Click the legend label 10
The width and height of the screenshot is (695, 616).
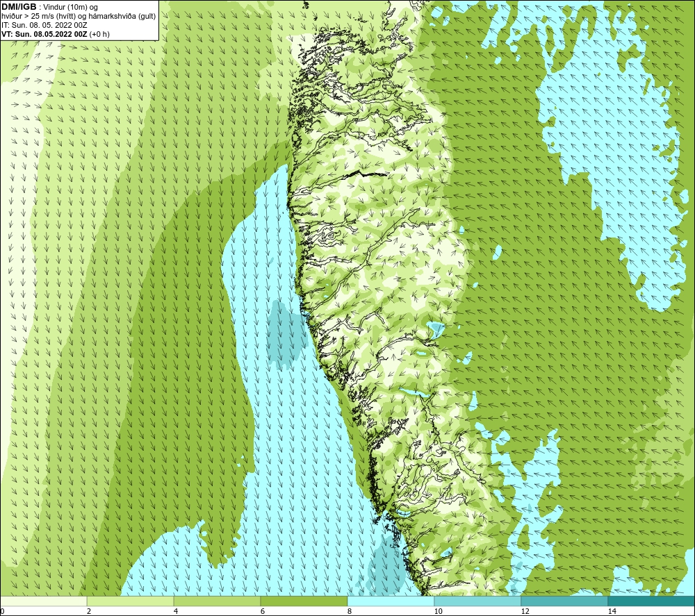click(438, 611)
